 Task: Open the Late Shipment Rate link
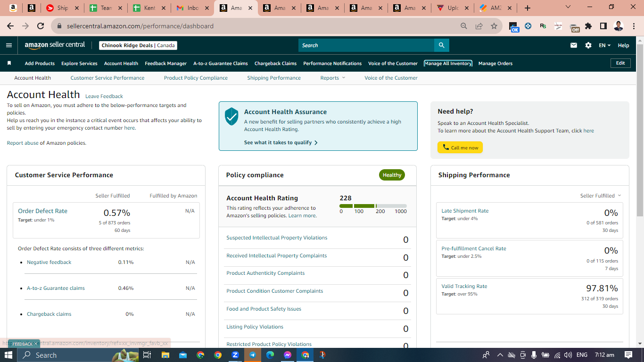[465, 211]
